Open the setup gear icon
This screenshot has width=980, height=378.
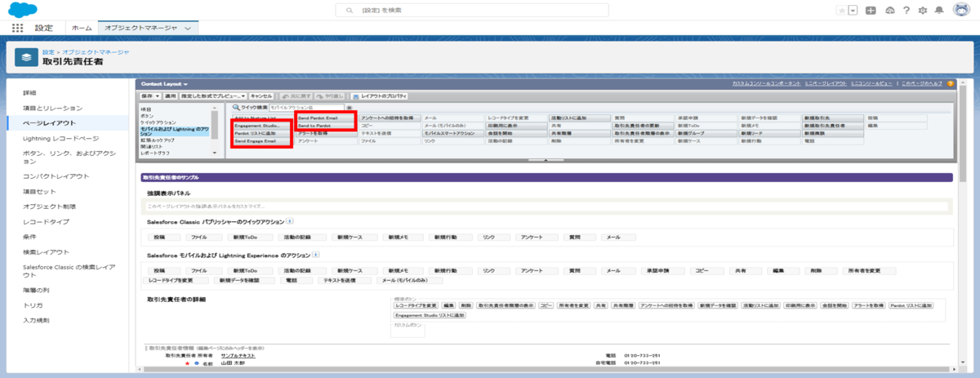point(923,10)
